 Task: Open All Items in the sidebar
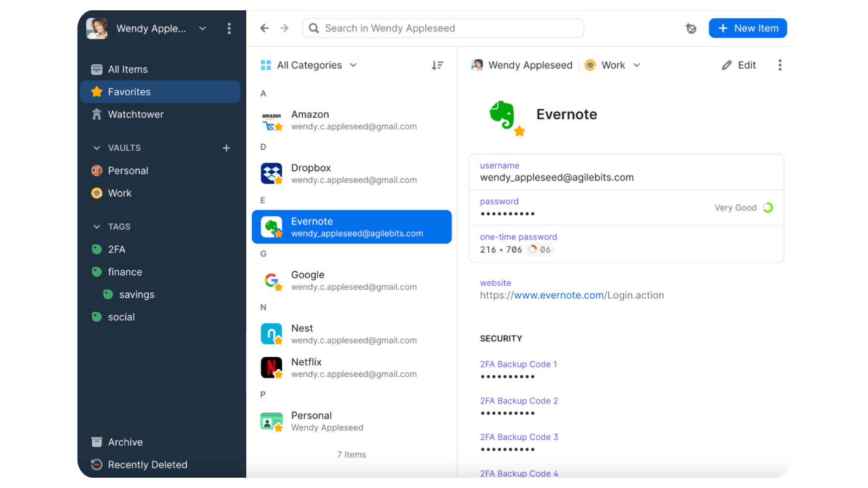point(160,69)
